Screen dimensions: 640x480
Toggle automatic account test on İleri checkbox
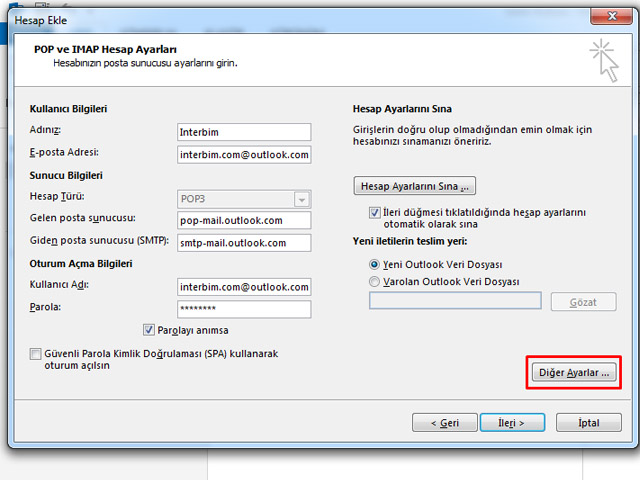(375, 213)
